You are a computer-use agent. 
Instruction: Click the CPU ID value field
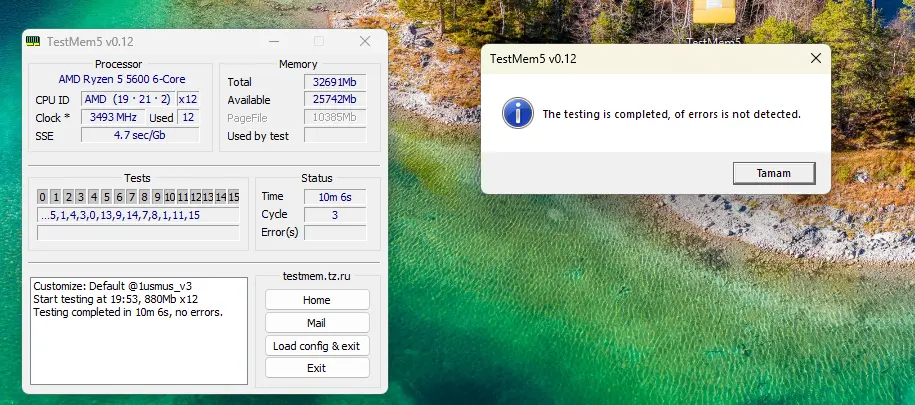click(128, 99)
